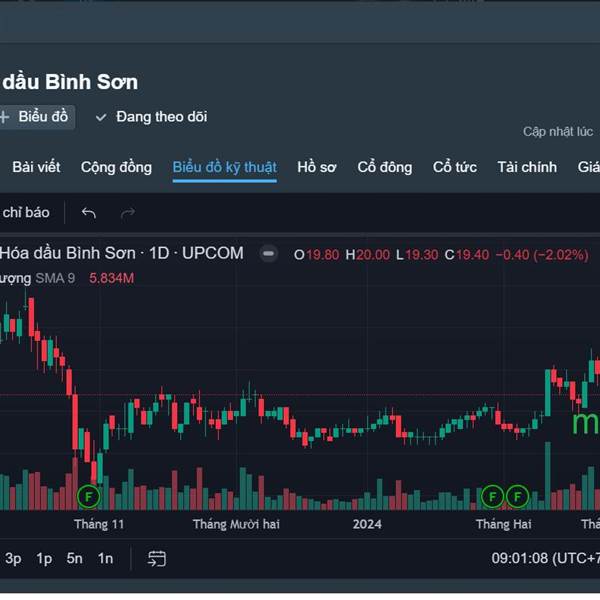Collapse the legend with the minus icon
The image size is (600, 600).
[269, 254]
